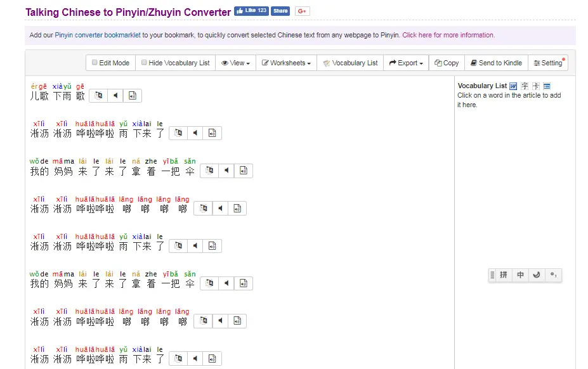Export vocabulary list to Word document icon
Viewport: 588px width, 369px height.
[513, 86]
